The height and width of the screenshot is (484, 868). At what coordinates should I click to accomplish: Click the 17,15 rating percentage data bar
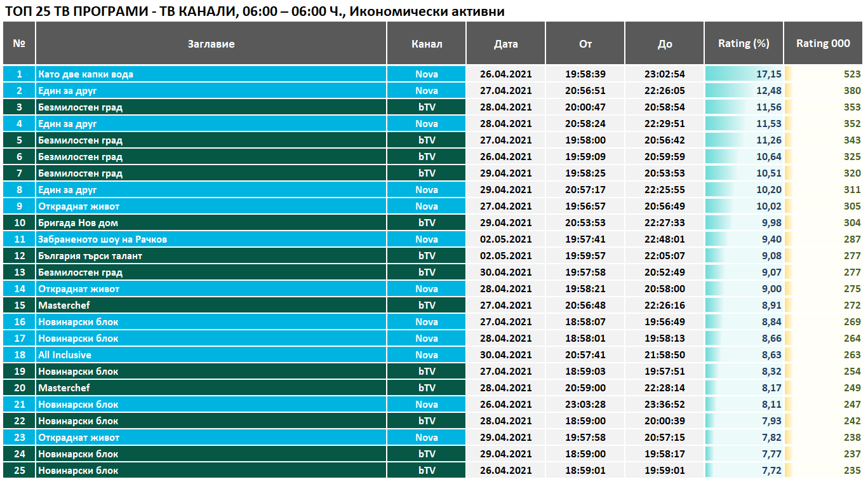(744, 74)
